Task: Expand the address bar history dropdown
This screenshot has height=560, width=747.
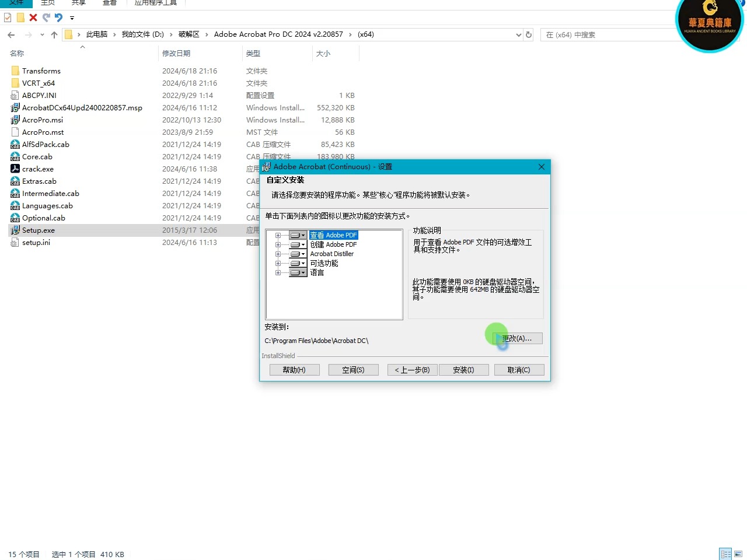Action: [x=519, y=35]
